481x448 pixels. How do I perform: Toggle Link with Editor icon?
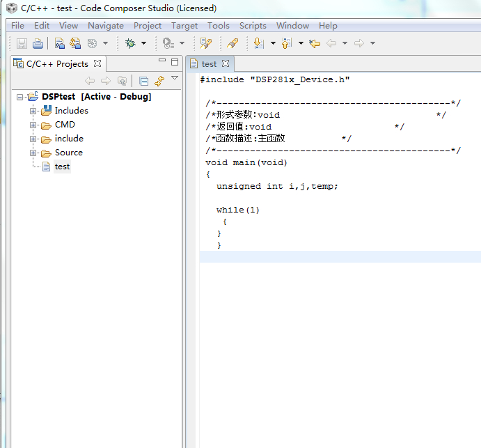point(159,81)
